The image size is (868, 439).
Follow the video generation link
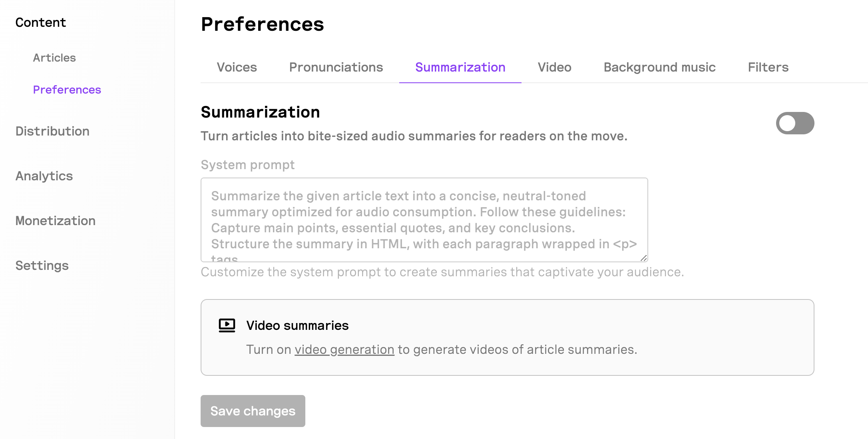344,349
